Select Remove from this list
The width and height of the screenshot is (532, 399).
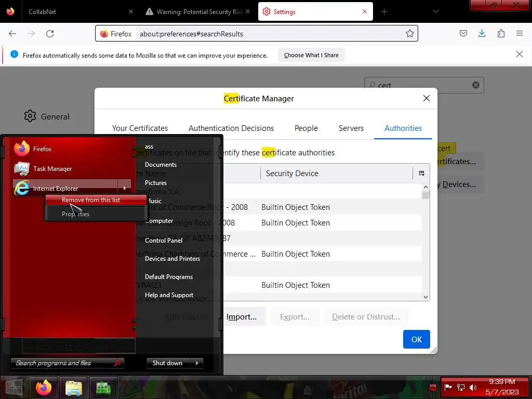point(96,200)
